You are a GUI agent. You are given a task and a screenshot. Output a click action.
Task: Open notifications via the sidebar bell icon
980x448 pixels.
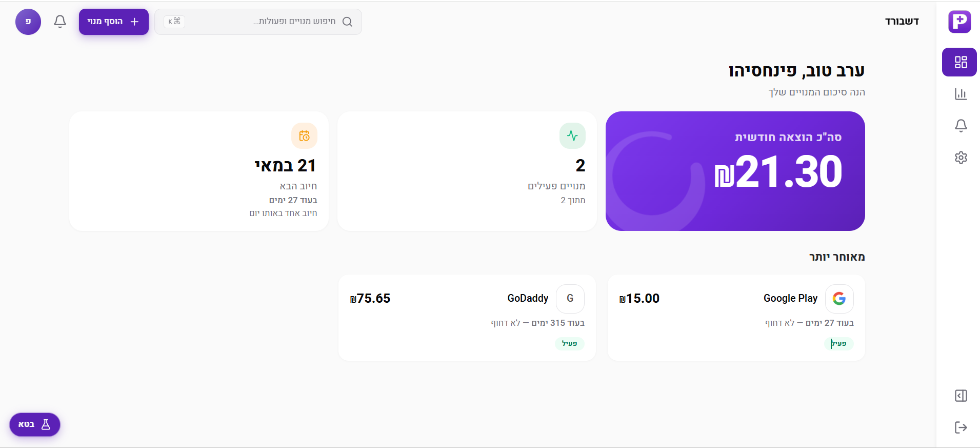click(x=961, y=126)
